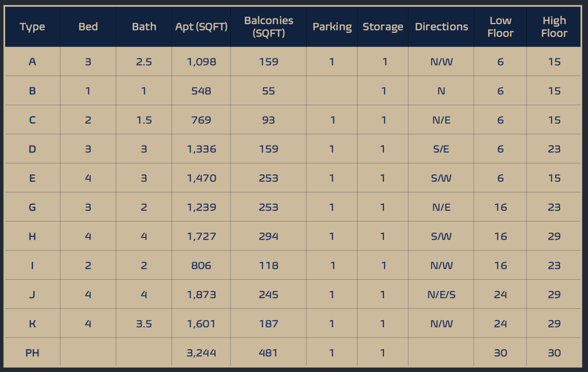The height and width of the screenshot is (372, 588).
Task: Select the 806 SQFT cell
Action: pyautogui.click(x=201, y=265)
